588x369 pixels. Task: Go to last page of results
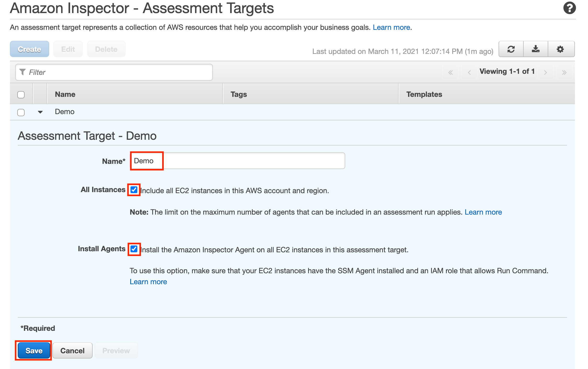(564, 72)
